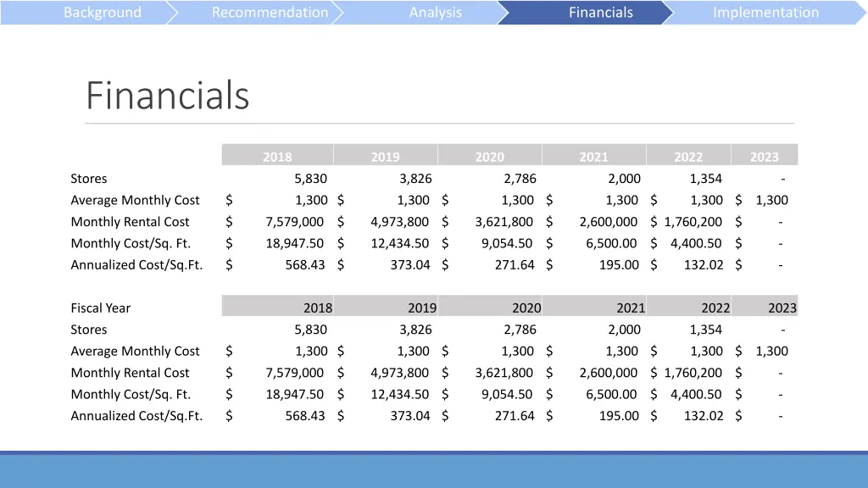Click 1,760,200 in the Fiscal Year table
This screenshot has width=868, height=488.
(693, 373)
